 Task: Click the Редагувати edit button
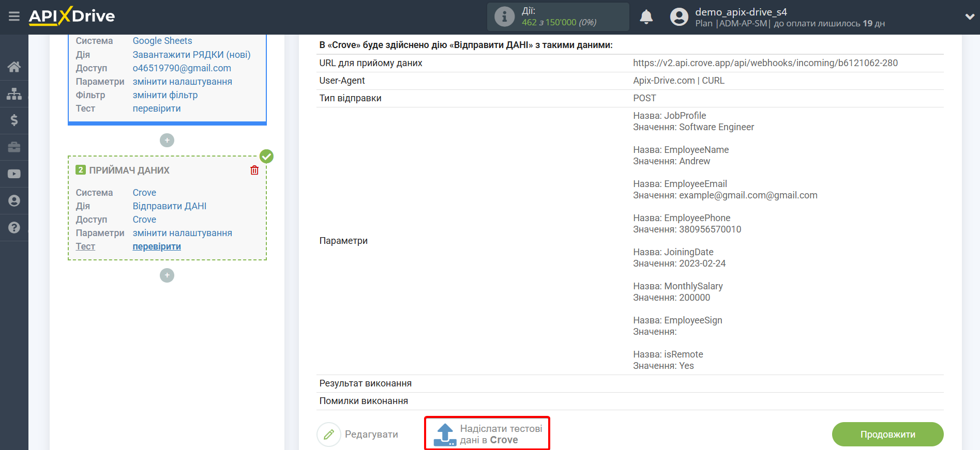click(358, 435)
